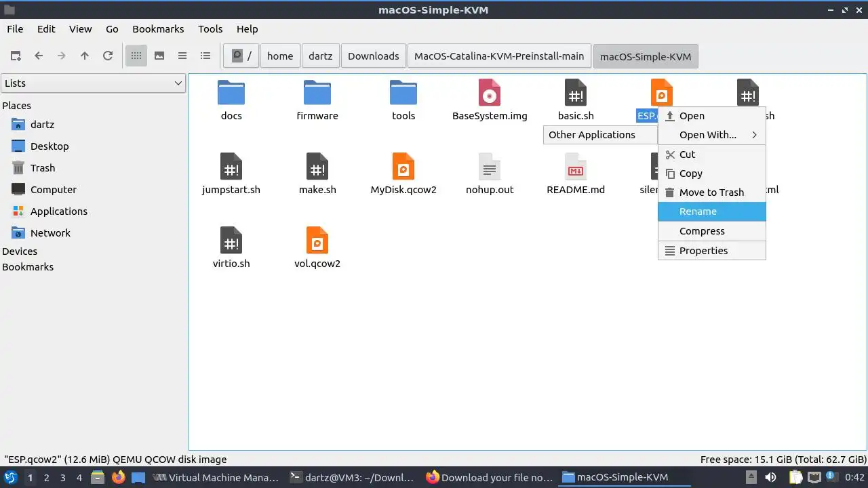
Task: Select the vol.qcow2 disk image icon
Action: 317,241
